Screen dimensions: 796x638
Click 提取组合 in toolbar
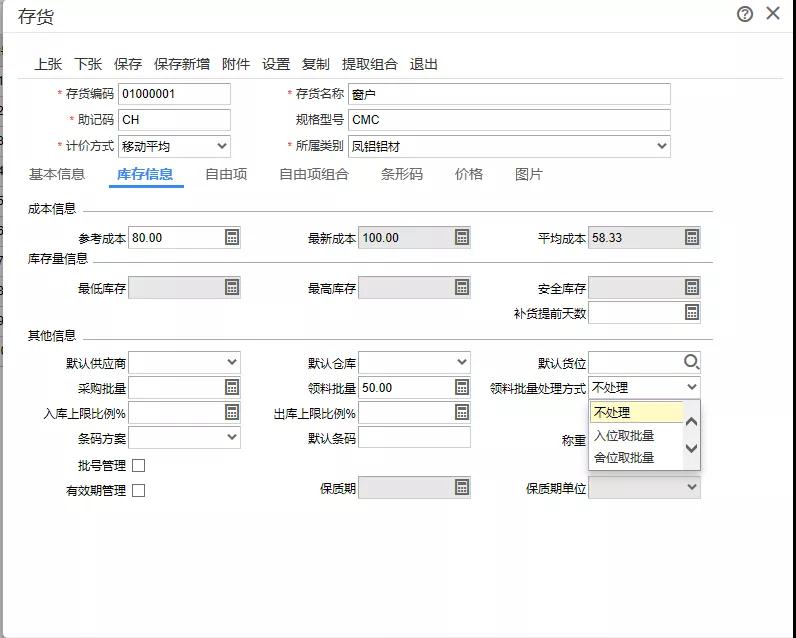pos(370,64)
